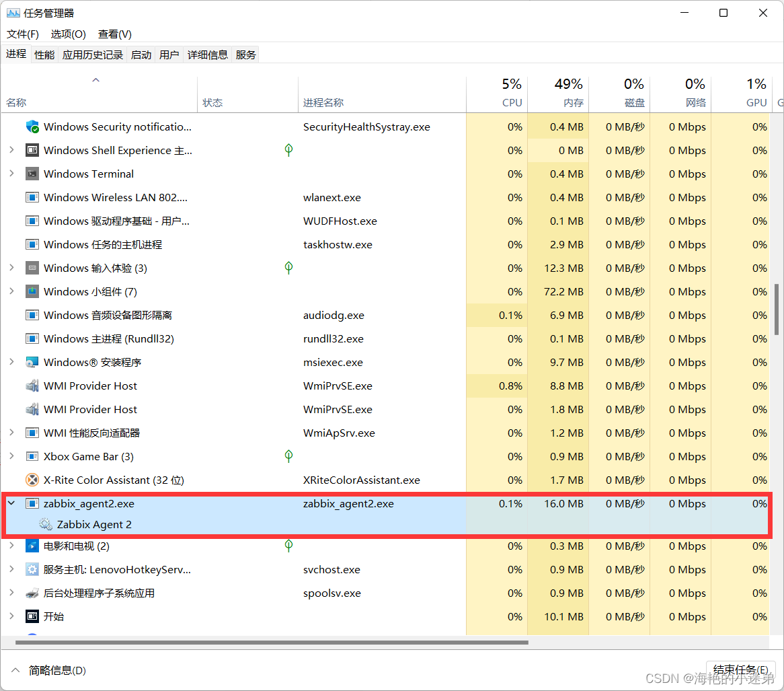
Task: Click the taskhostw.exe row icon
Action: tap(32, 244)
